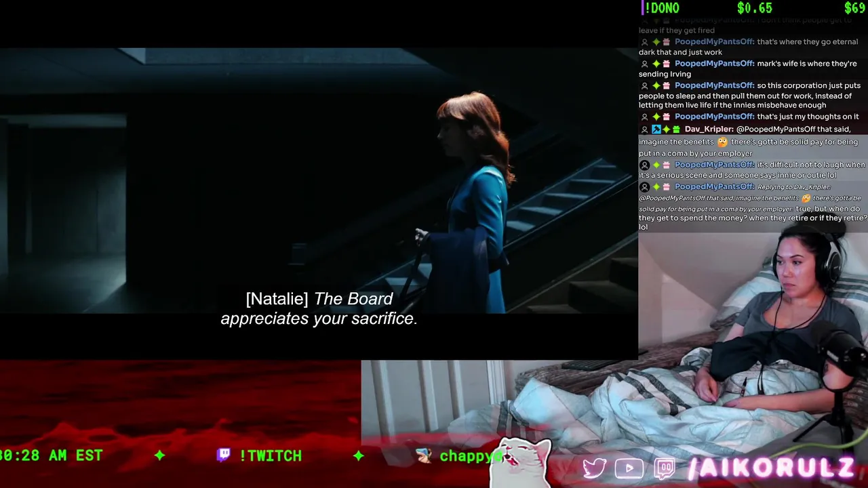This screenshot has width=868, height=488.
Task: Click the green star badge on "eternal dark" message
Action: click(656, 42)
